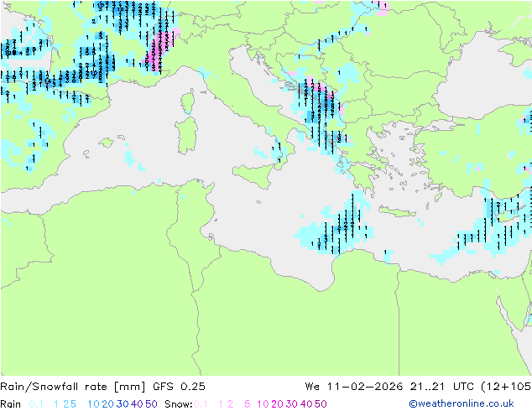Select the Snow legend 5 color value
The height and width of the screenshot is (411, 532).
coord(248,404)
